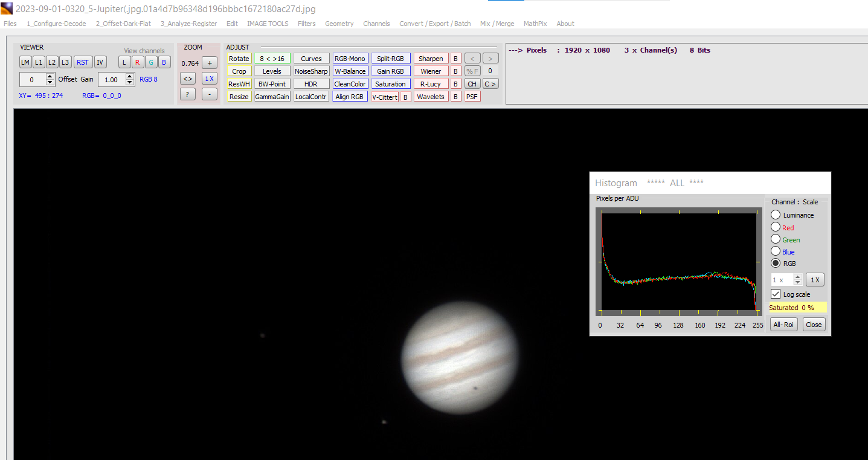Open the 1_Configure-Decode menu
The image size is (868, 460).
[x=57, y=24]
